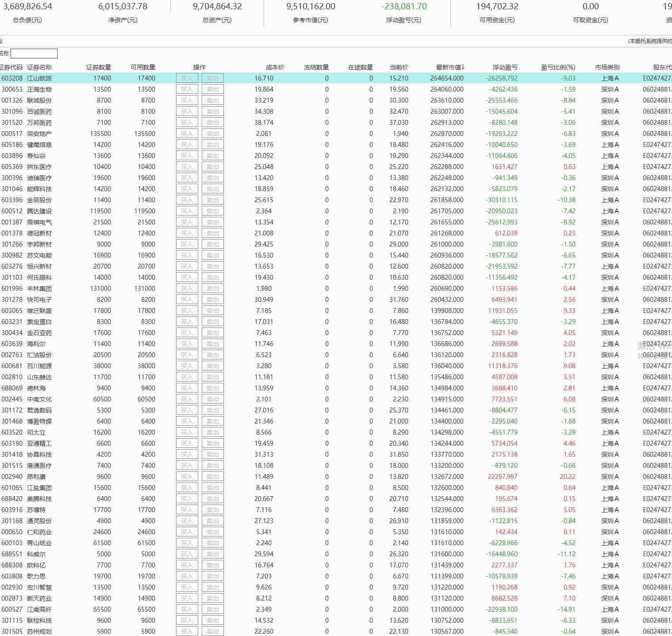Viewport: 672px width, 636px height.
Task: Click 卖出 button for 江山欧派
Action: point(213,78)
